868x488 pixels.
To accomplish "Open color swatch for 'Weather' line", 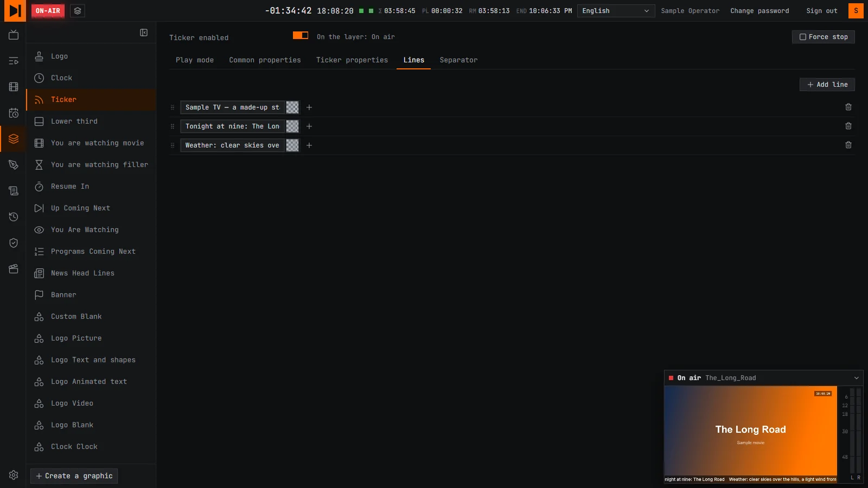I will click(x=292, y=145).
